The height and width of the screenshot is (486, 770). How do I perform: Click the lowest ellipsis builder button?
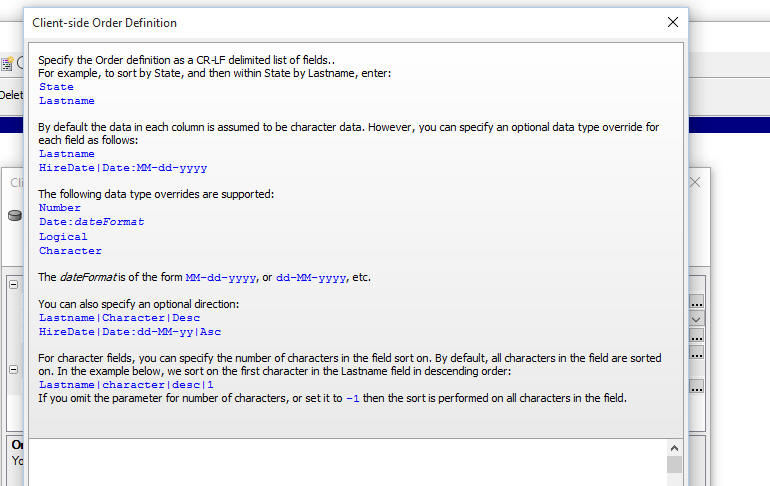[696, 387]
